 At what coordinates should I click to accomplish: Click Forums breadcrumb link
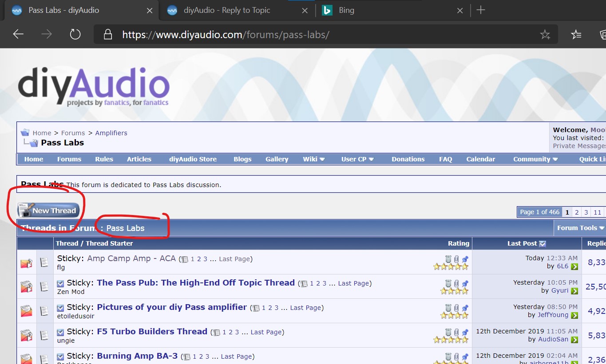(x=73, y=133)
